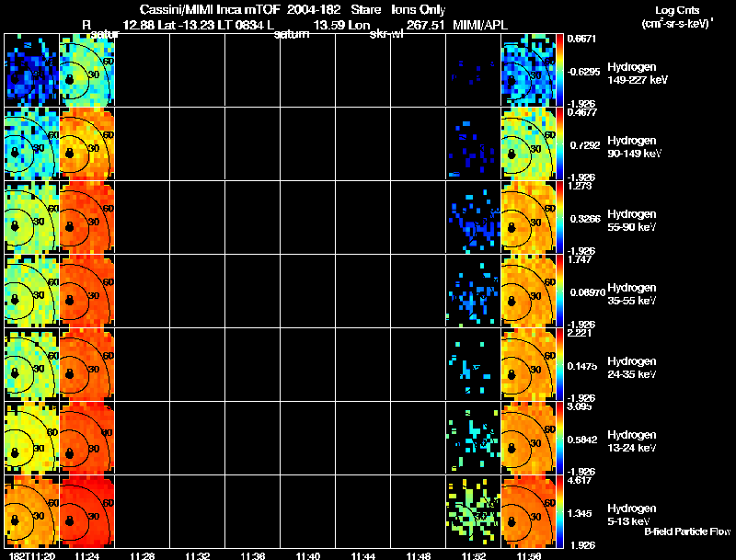
Task: Select the Hydrogen 90-149 keV image at 11:20
Action: (31, 143)
